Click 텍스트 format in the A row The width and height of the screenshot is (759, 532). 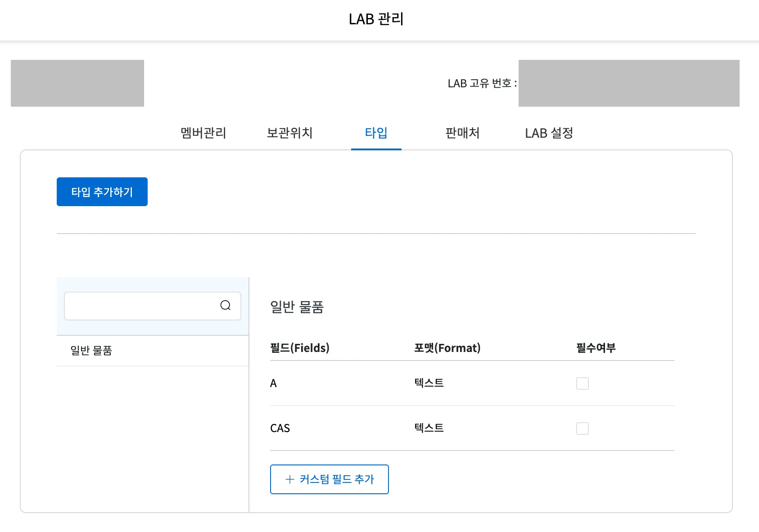point(429,383)
